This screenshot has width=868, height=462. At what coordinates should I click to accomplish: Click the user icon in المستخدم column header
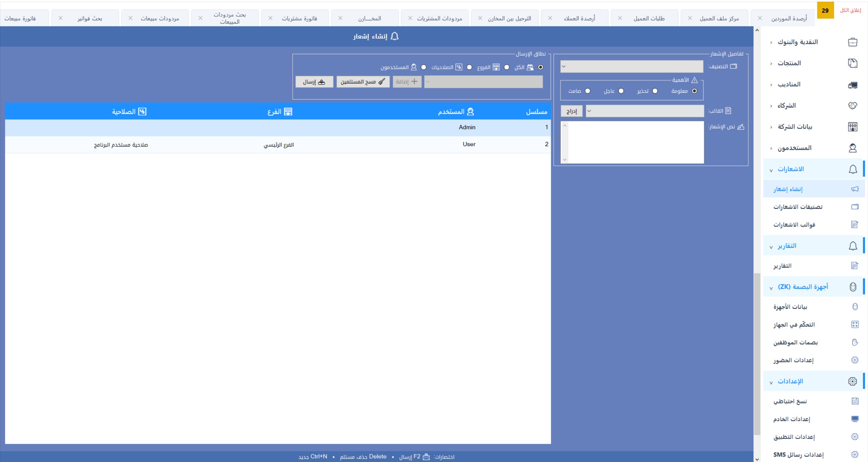tap(470, 112)
